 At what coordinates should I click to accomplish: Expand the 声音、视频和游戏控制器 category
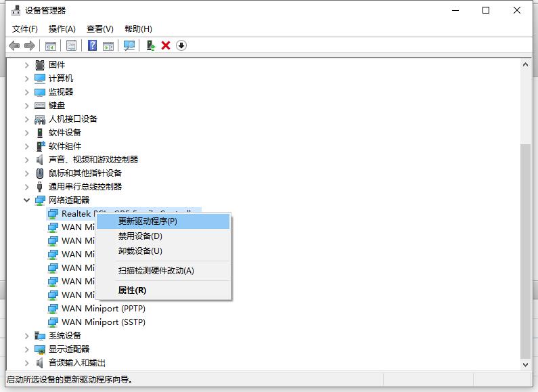click(27, 160)
